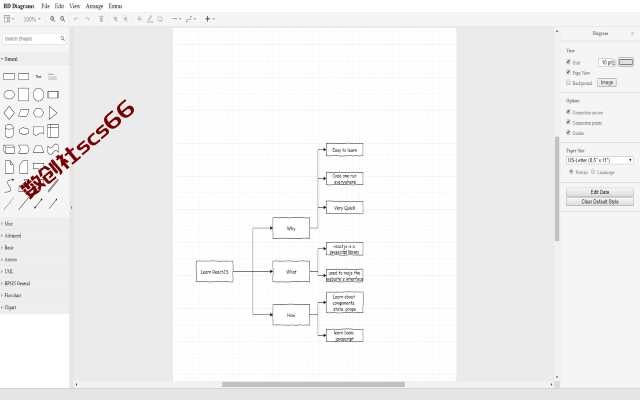
Task: Toggle the Page View checkbox
Action: (568, 72)
